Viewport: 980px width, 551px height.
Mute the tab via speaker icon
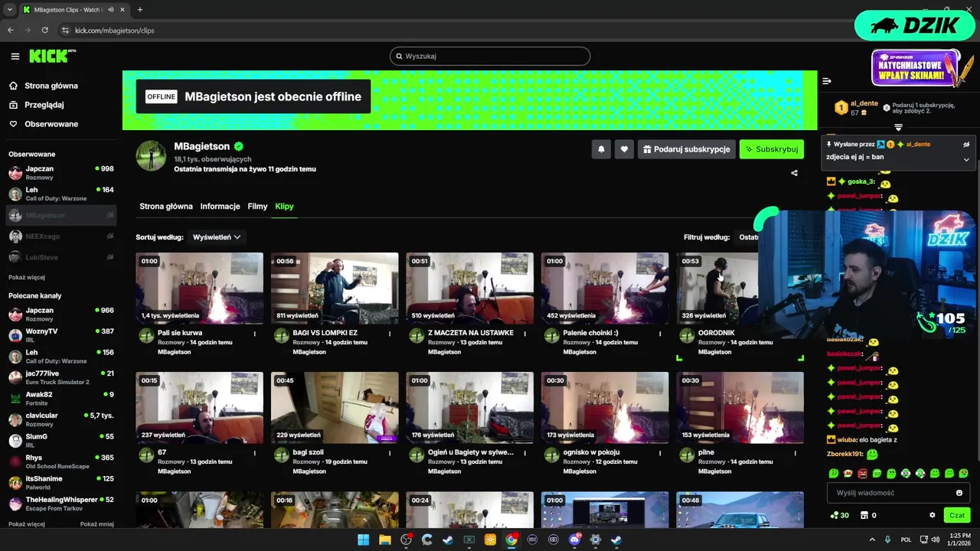point(111,10)
